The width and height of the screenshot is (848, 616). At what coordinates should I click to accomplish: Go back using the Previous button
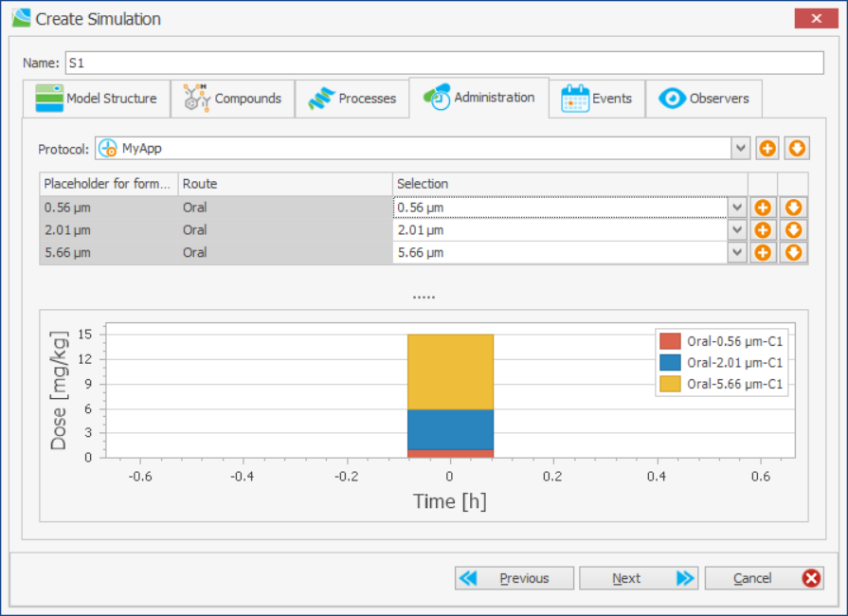coord(514,578)
